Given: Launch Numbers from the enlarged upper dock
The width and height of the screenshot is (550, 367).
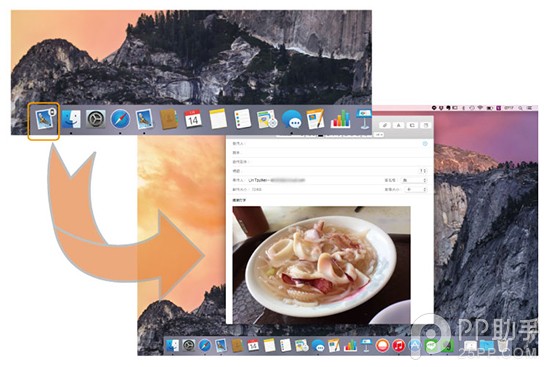Looking at the screenshot, I should click(x=340, y=119).
